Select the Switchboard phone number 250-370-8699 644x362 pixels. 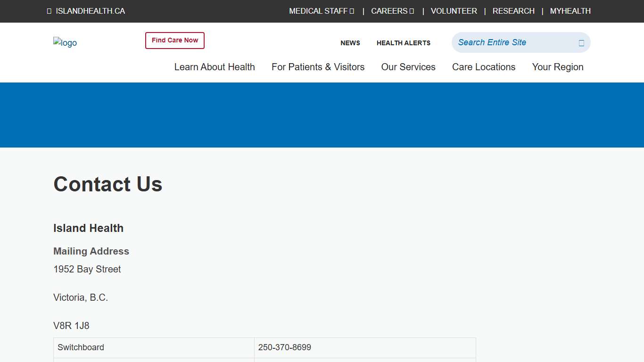point(284,347)
